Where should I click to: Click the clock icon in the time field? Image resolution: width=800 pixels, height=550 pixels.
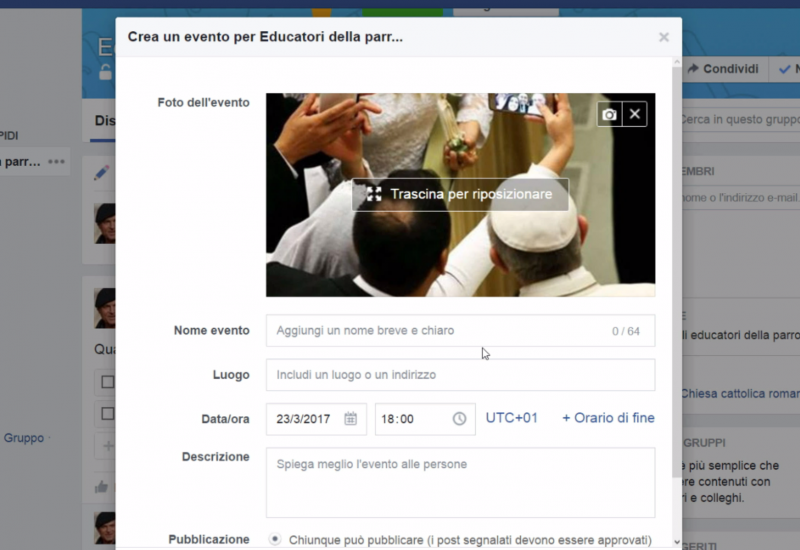tap(459, 419)
